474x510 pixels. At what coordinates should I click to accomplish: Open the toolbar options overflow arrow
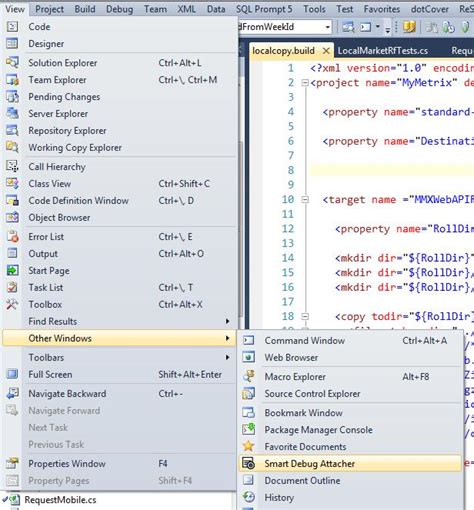388,29
